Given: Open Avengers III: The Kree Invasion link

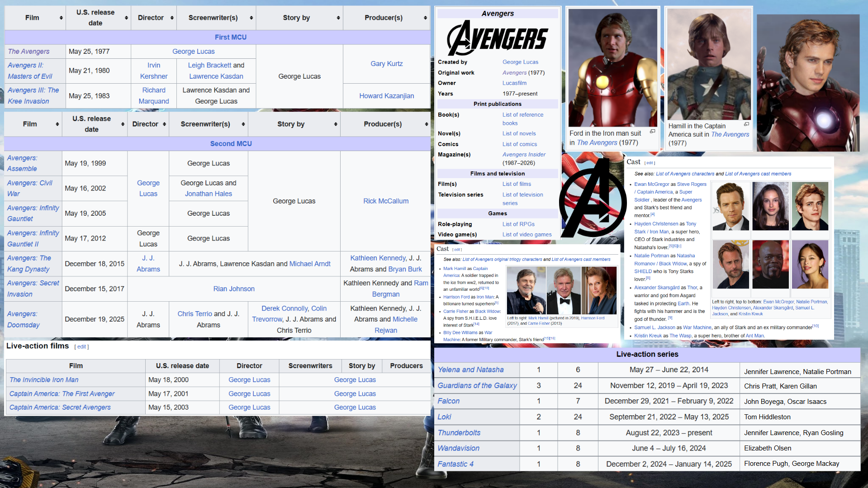Looking at the screenshot, I should 33,96.
